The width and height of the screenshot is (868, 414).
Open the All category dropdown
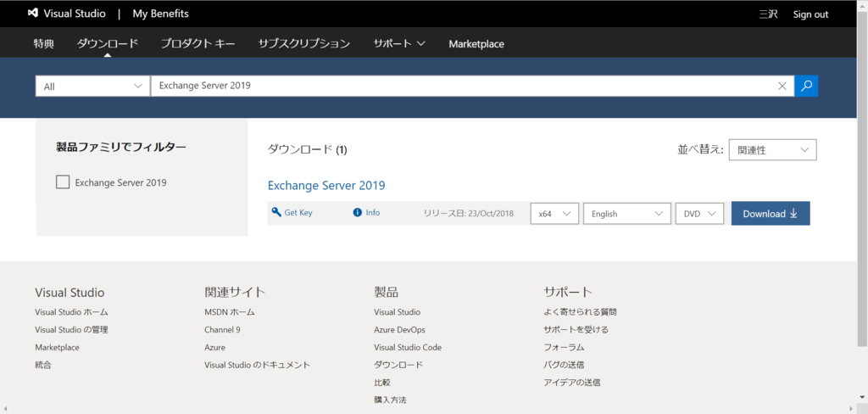pos(92,87)
